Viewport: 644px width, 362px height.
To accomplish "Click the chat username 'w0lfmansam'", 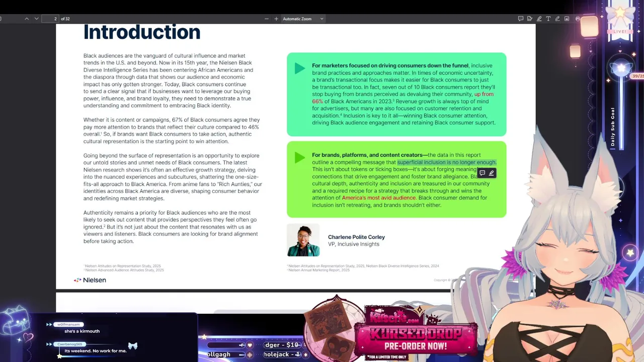I will [68, 324].
